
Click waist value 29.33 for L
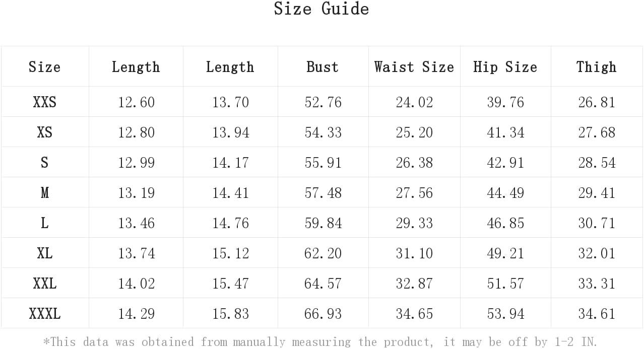click(414, 223)
